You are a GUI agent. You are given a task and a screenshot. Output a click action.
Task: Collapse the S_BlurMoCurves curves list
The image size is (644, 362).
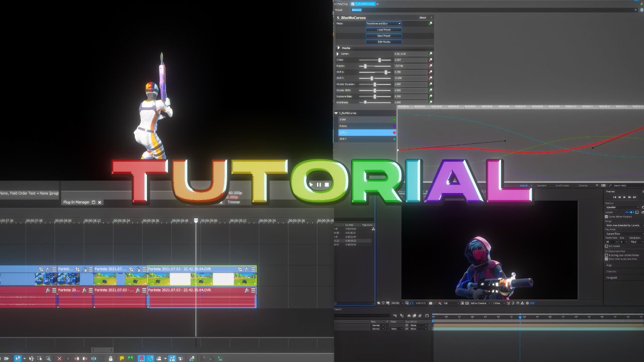click(336, 113)
